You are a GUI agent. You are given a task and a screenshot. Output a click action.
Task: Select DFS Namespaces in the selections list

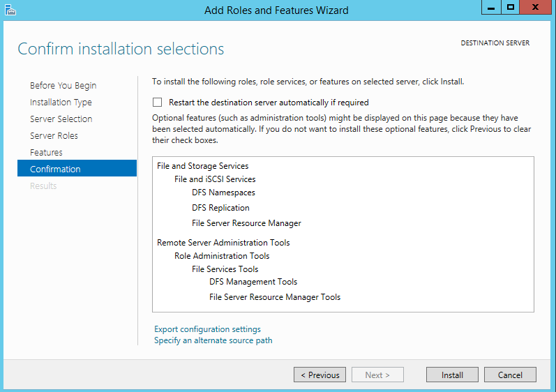(223, 193)
